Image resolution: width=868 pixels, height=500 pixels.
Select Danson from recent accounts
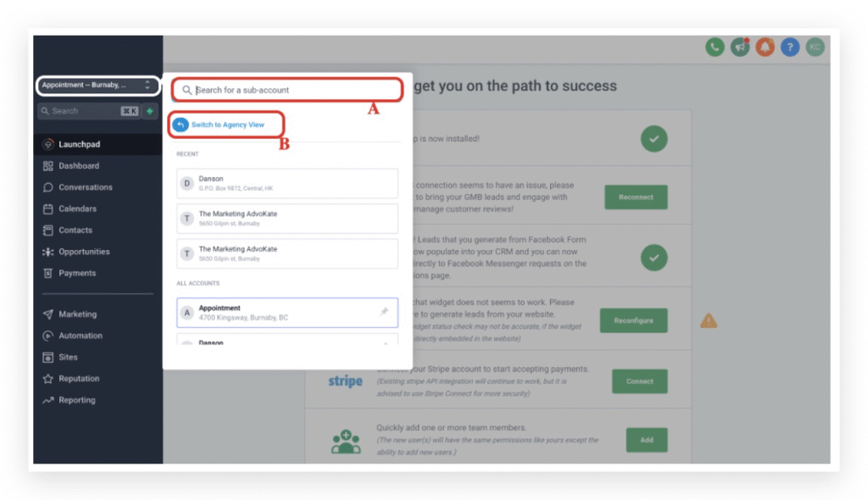tap(287, 183)
